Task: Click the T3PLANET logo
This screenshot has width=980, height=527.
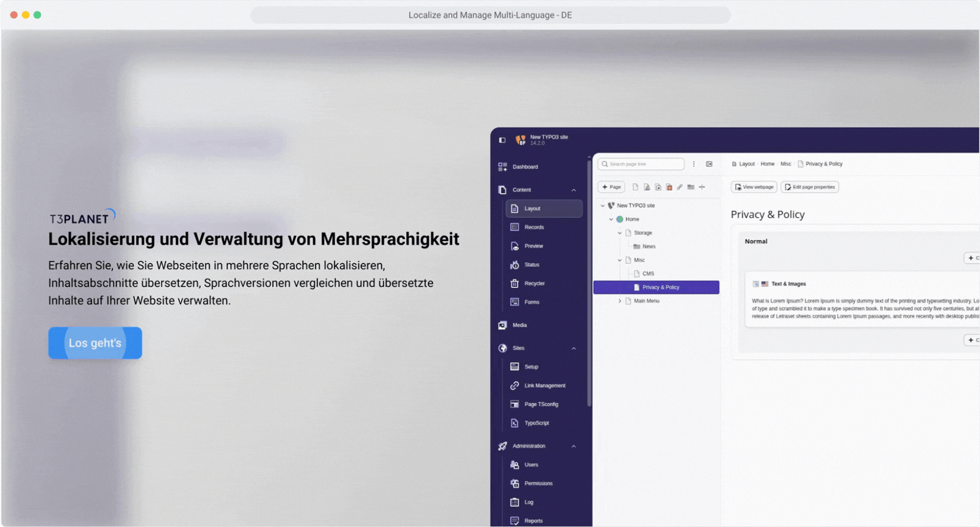Action: [82, 217]
